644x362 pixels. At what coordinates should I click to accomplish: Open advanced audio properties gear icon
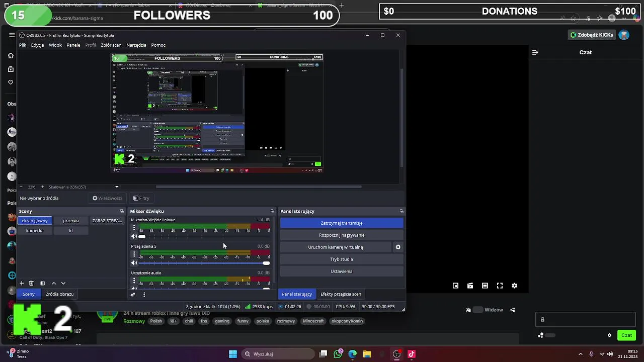click(x=133, y=295)
